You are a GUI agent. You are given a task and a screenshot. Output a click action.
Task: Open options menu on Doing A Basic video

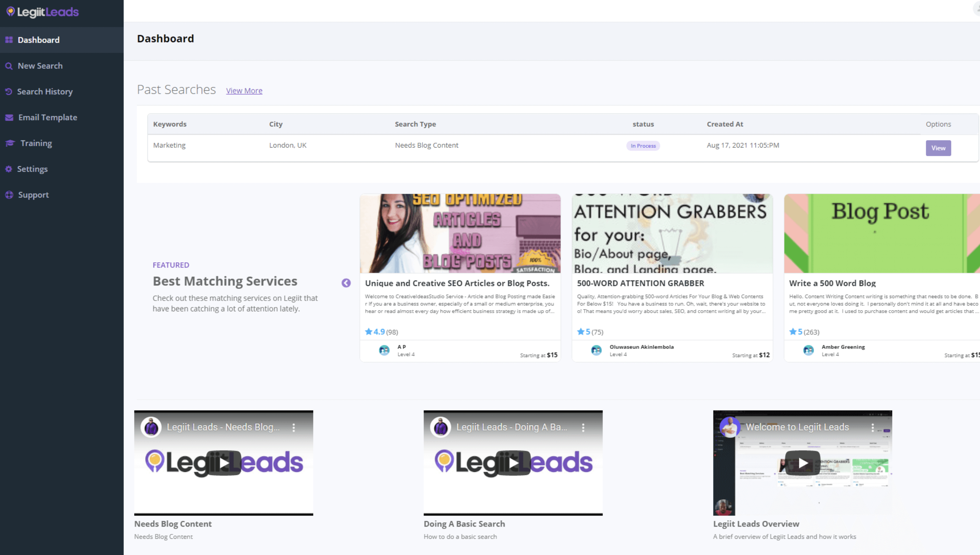583,427
